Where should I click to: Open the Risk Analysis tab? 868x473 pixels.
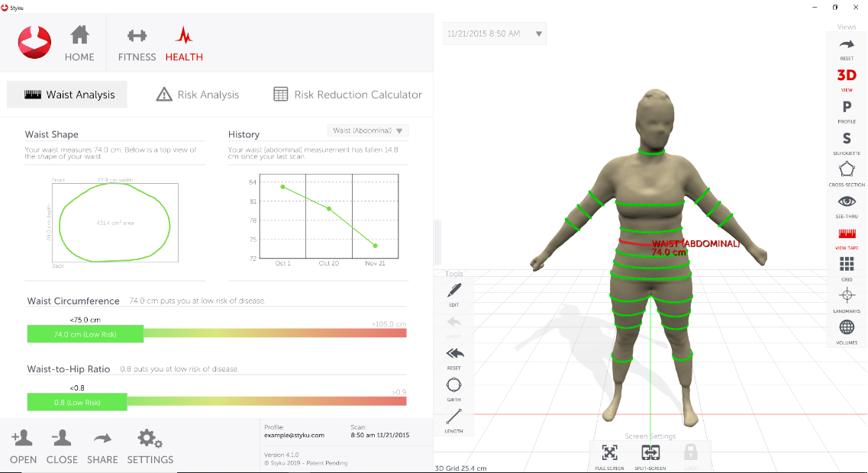click(198, 95)
